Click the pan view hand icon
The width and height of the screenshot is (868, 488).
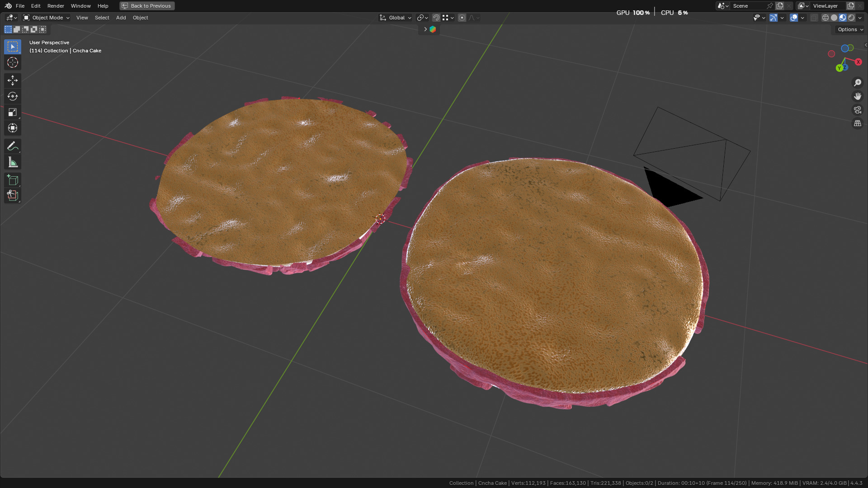[x=858, y=96]
